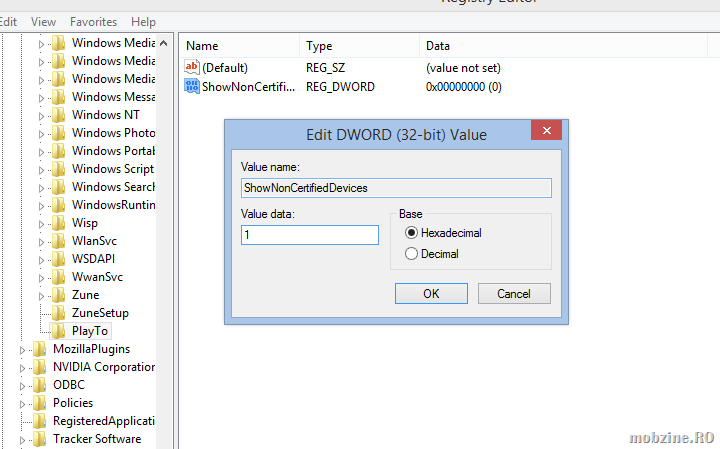Expand the Windows Script key

41,170
